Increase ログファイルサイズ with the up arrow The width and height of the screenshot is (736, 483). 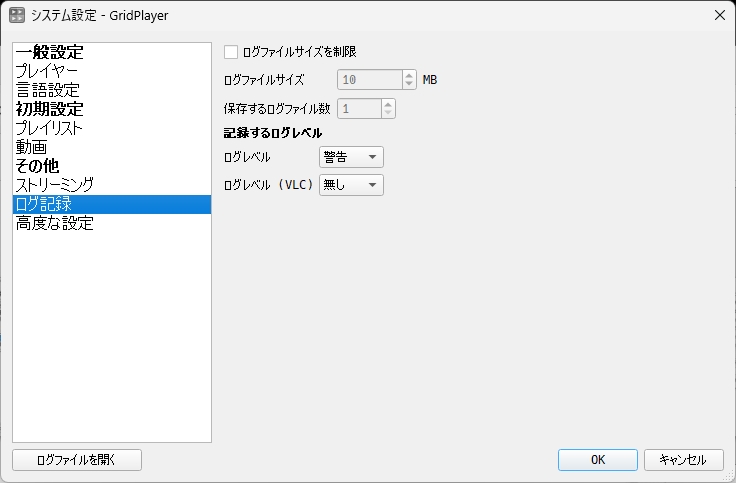point(409,75)
